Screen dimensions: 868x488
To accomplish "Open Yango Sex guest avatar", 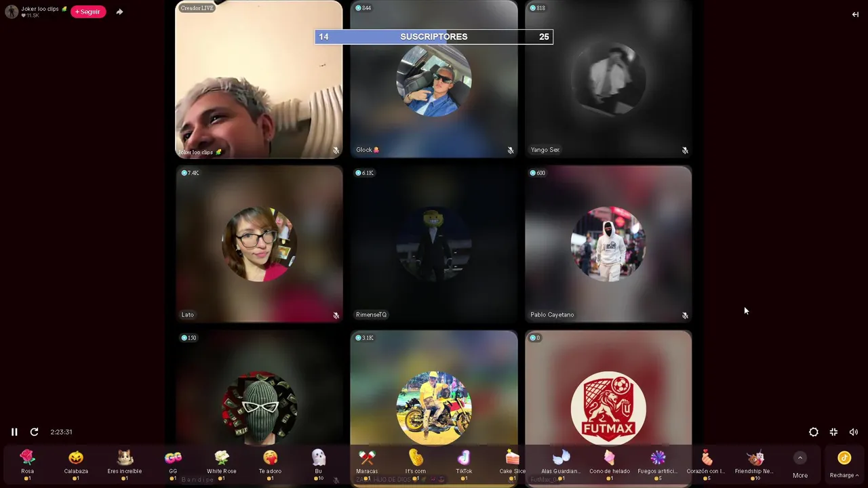I will click(x=608, y=79).
